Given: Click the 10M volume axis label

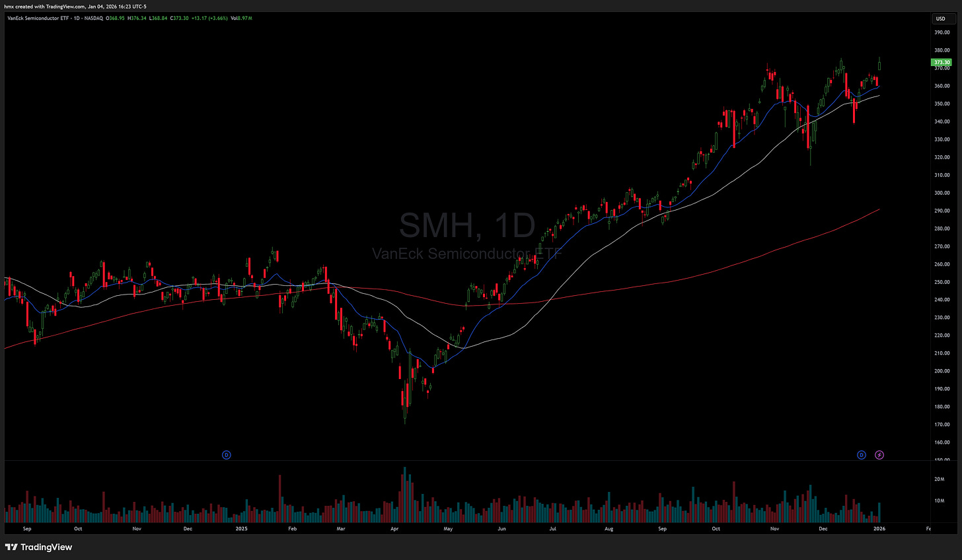Looking at the screenshot, I should pyautogui.click(x=939, y=501).
